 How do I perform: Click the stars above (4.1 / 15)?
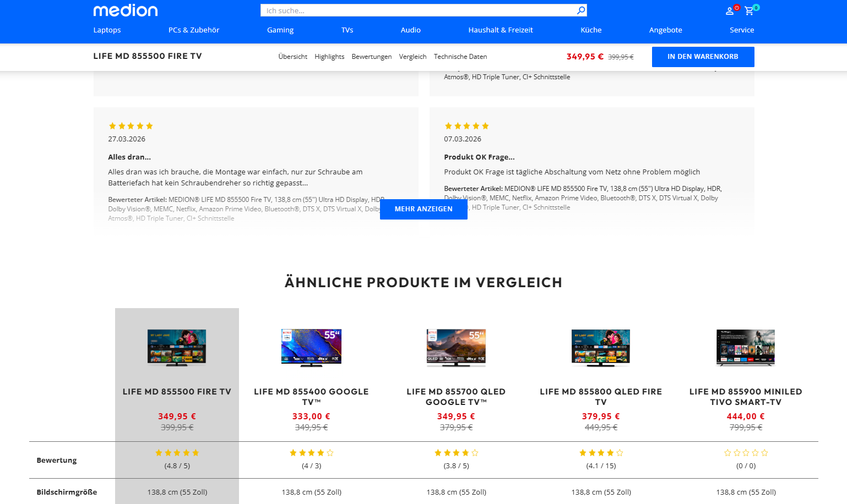[601, 453]
